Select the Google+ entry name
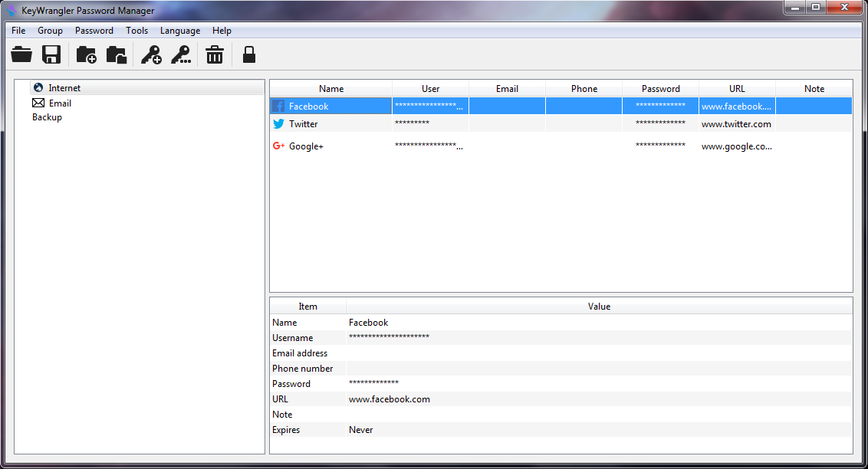 306,146
